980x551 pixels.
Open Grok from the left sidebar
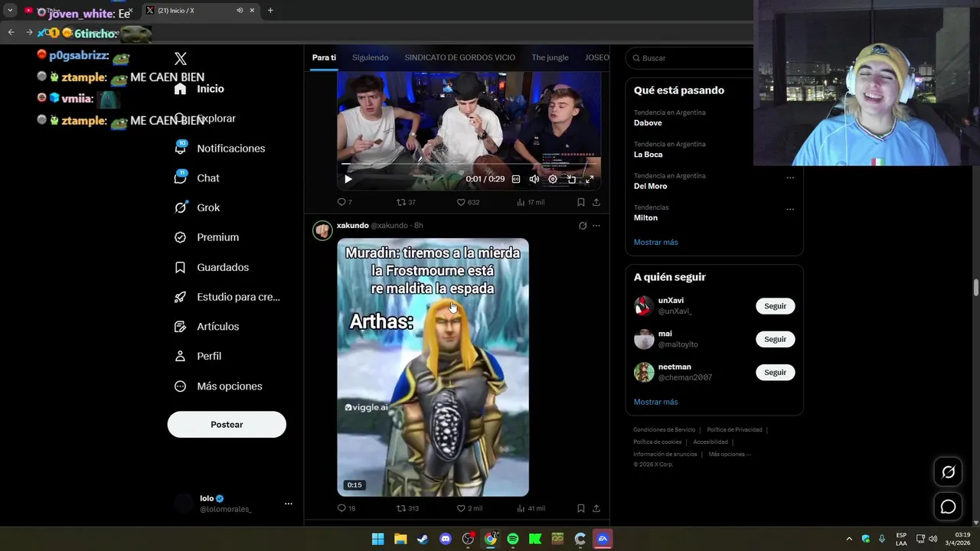click(x=197, y=208)
